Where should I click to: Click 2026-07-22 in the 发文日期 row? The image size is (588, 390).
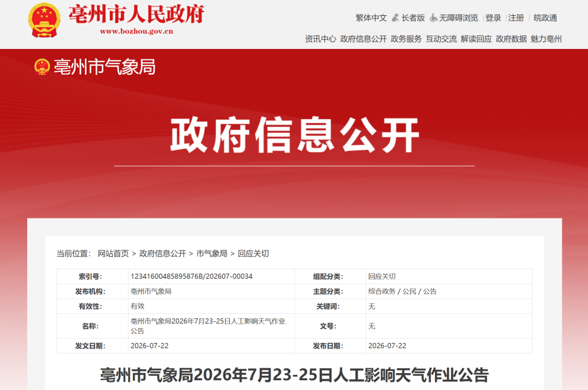(150, 346)
